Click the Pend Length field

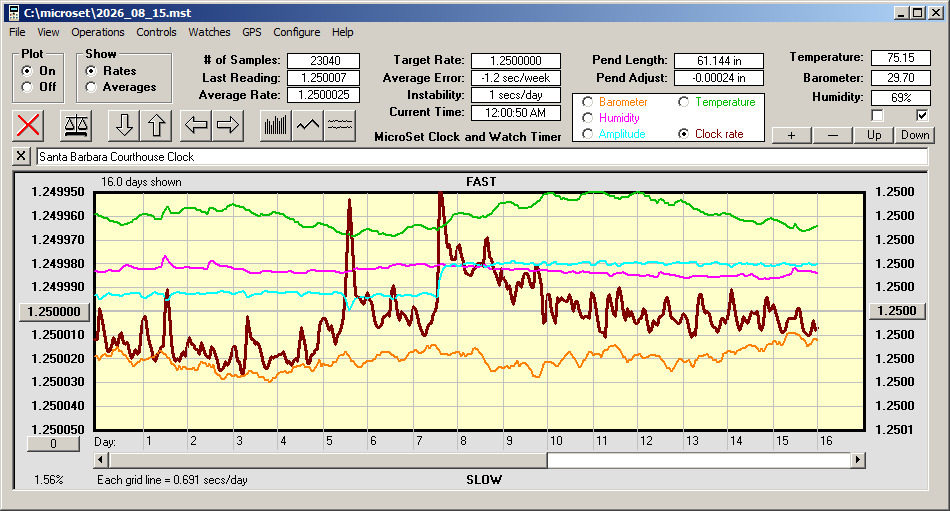coord(719,61)
